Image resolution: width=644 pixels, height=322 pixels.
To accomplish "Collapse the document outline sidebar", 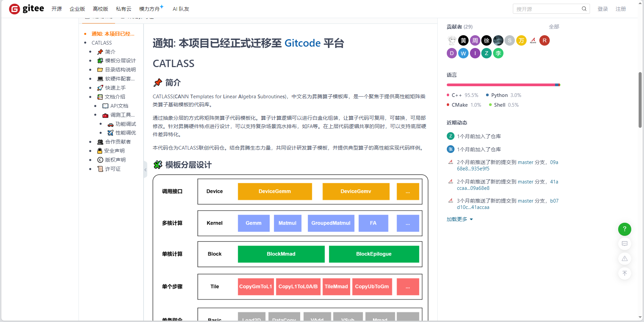I will point(145,170).
